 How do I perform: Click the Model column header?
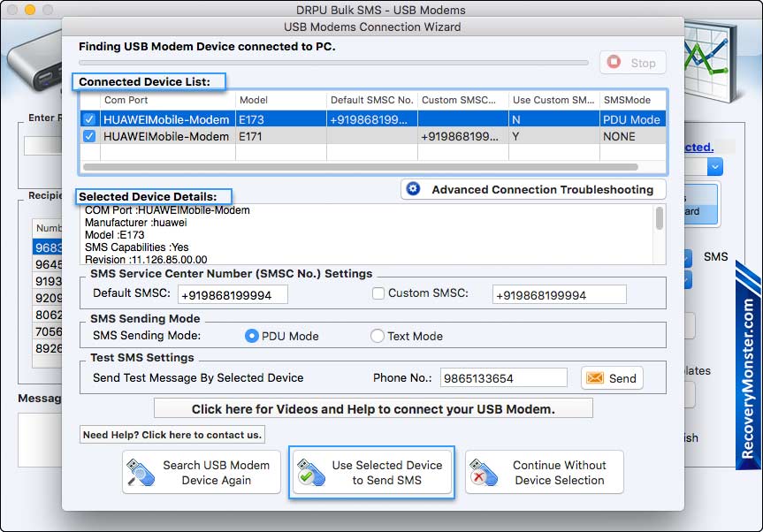[x=281, y=100]
